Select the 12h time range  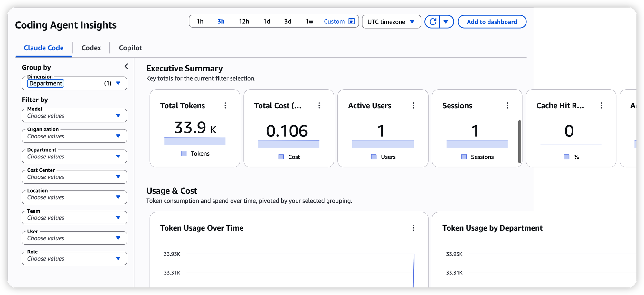(244, 21)
